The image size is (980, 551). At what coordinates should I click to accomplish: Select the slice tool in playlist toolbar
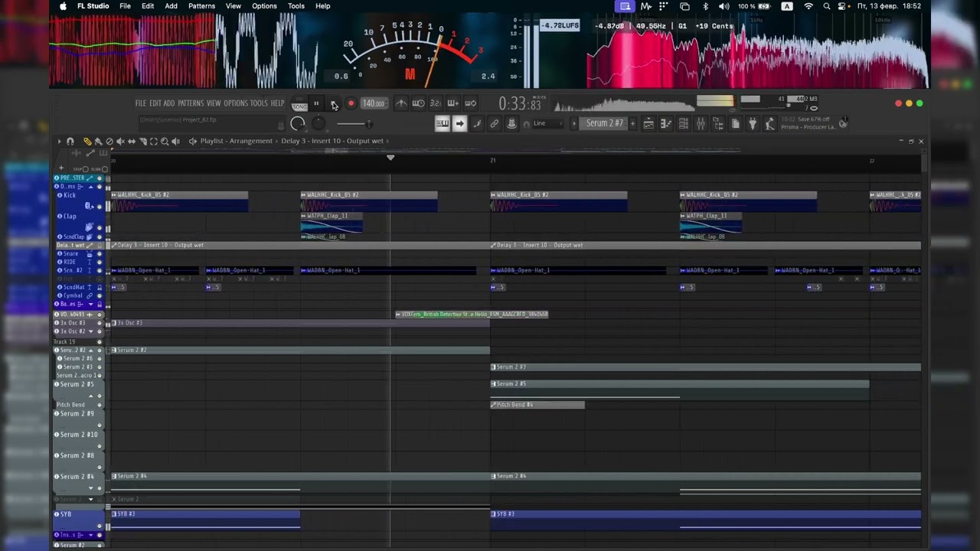tap(142, 142)
